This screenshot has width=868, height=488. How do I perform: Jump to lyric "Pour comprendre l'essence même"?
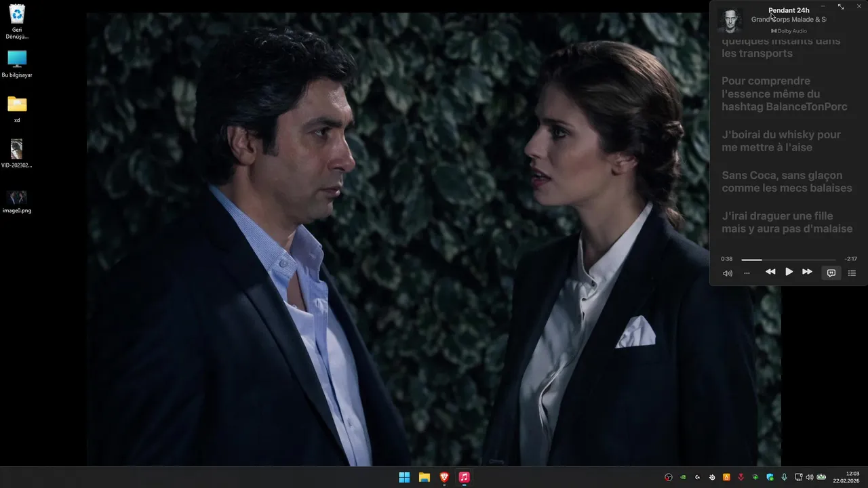(785, 94)
